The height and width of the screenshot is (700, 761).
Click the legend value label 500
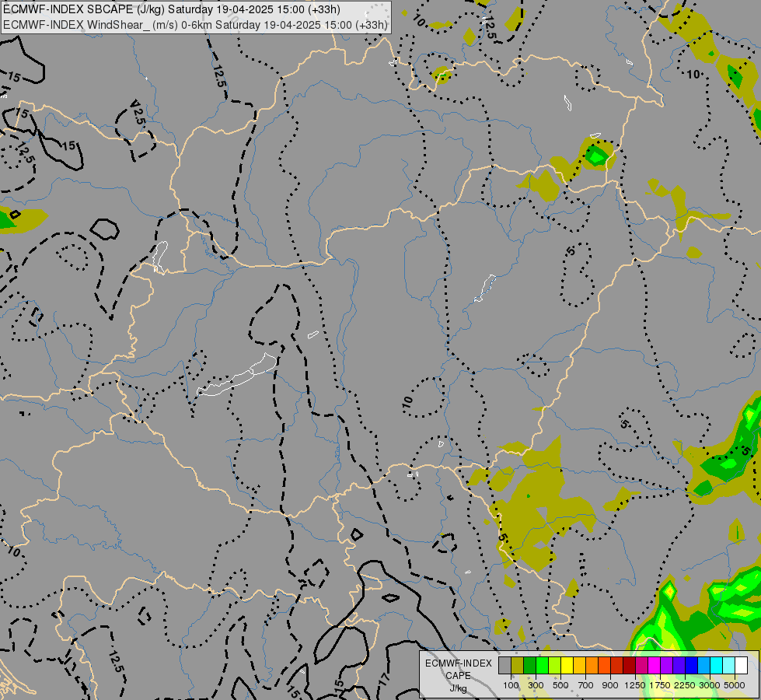tap(560, 685)
